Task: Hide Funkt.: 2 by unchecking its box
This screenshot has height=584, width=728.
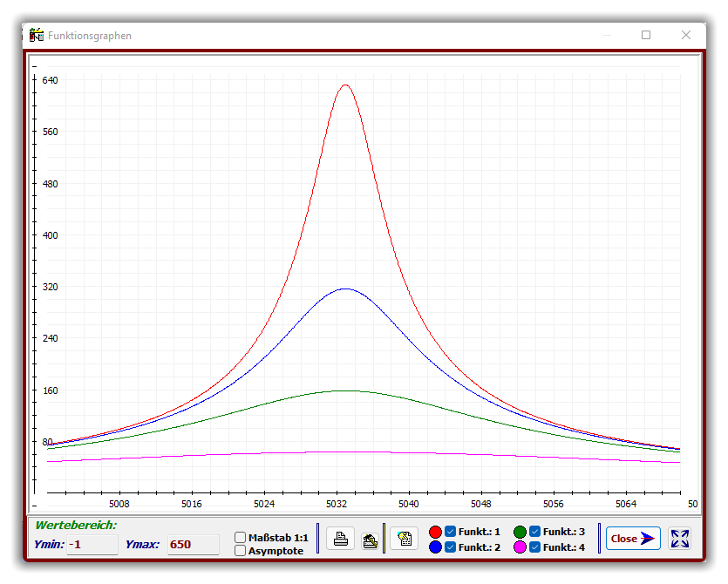Action: coord(451,547)
